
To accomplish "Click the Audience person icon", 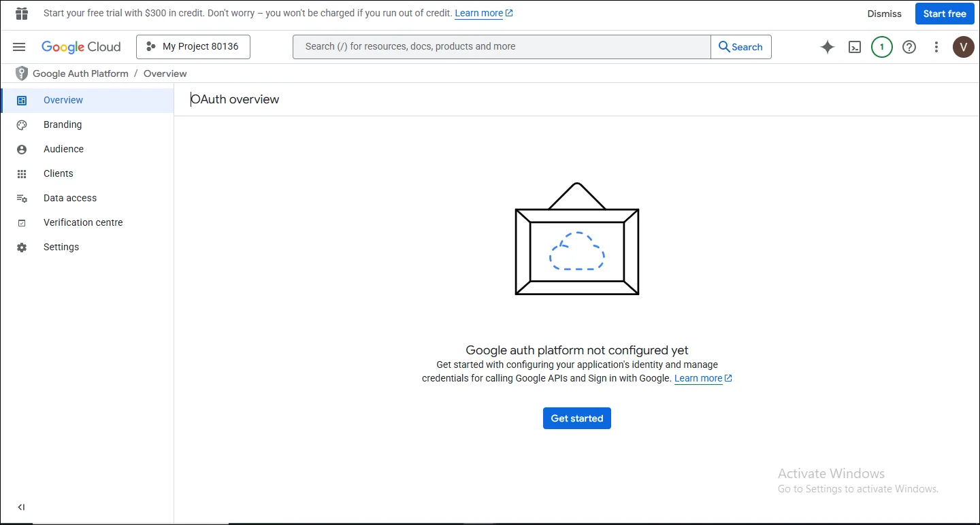I will coord(22,150).
